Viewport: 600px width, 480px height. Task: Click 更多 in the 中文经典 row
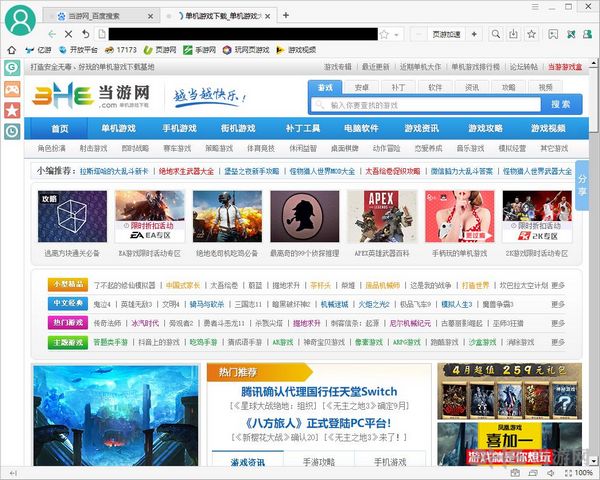click(558, 304)
